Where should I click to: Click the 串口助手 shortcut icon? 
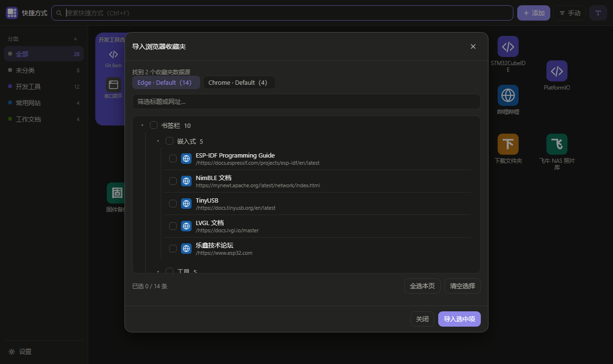click(114, 85)
